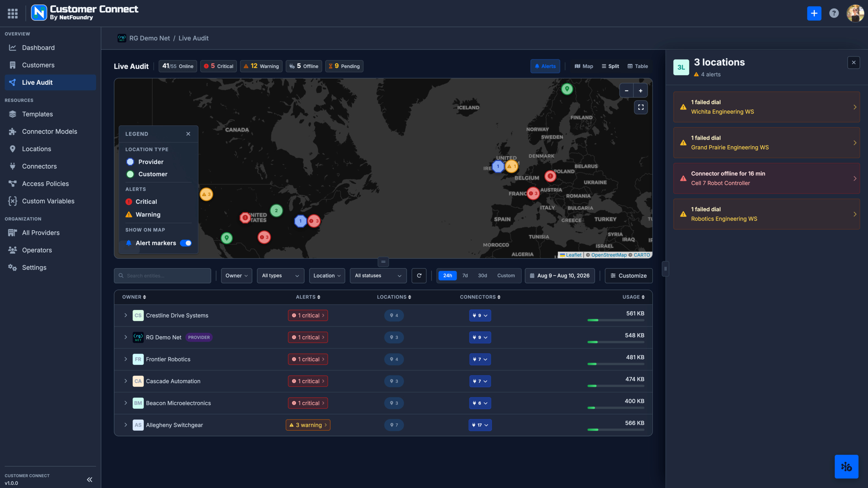Zoom in the map with plus button
This screenshot has height=488, width=868.
(x=640, y=91)
